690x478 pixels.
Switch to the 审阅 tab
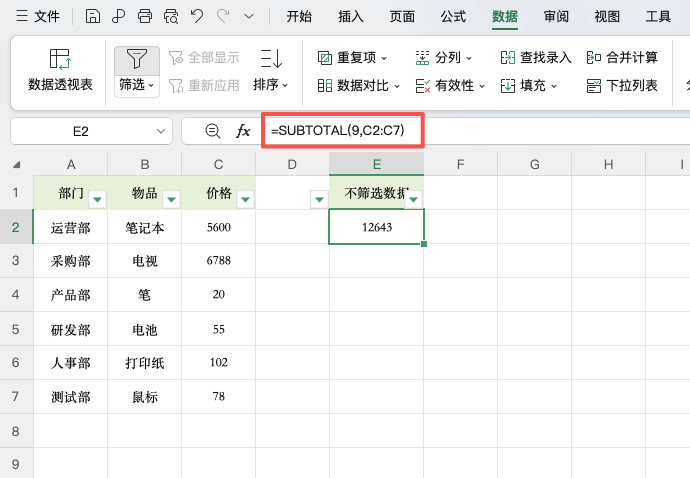click(x=556, y=17)
